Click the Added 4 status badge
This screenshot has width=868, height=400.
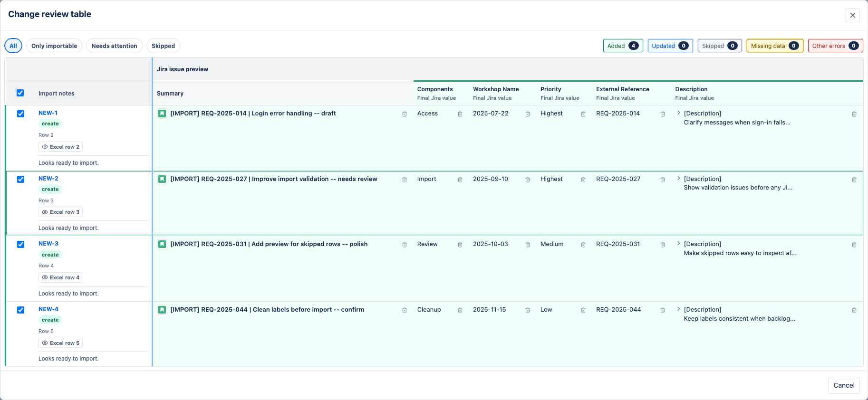coord(623,46)
